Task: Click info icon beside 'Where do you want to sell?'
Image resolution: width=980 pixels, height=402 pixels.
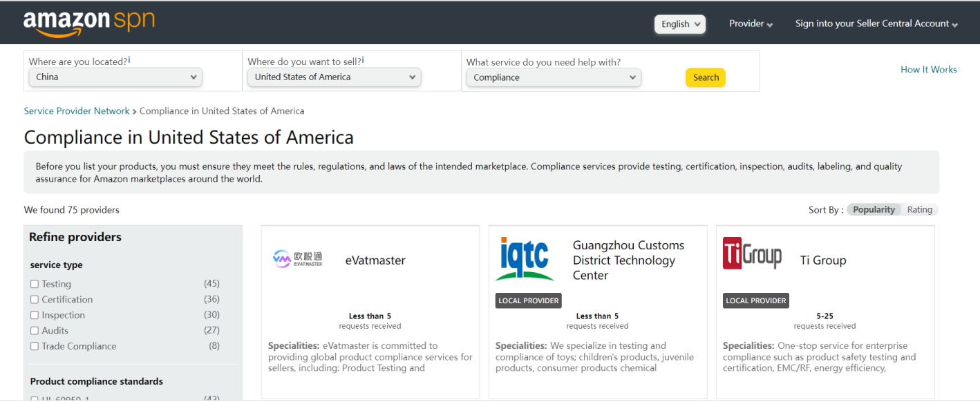Action: 363,61
